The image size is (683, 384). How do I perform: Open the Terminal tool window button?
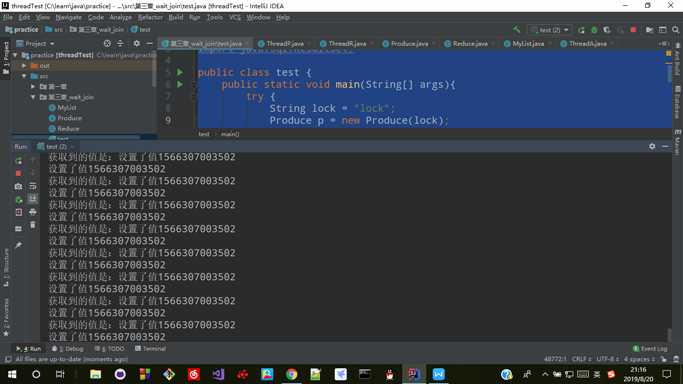coord(150,349)
